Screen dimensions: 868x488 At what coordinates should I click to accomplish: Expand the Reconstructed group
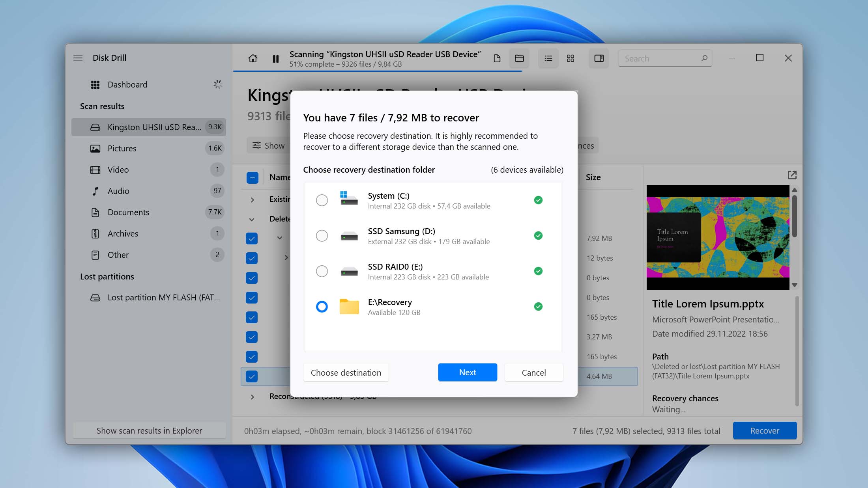pos(253,397)
